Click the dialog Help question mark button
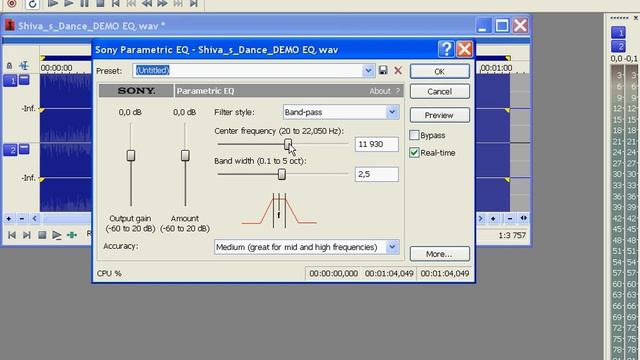Screen dimensions: 640x360 point(446,49)
